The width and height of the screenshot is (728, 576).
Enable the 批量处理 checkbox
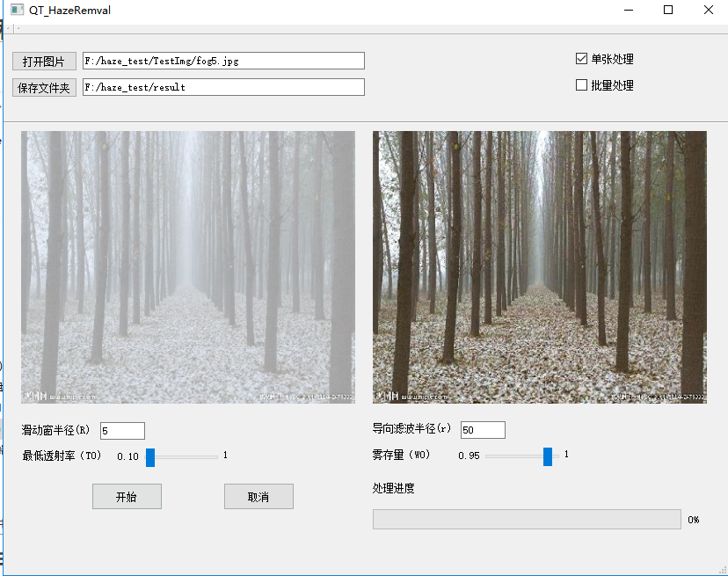581,85
